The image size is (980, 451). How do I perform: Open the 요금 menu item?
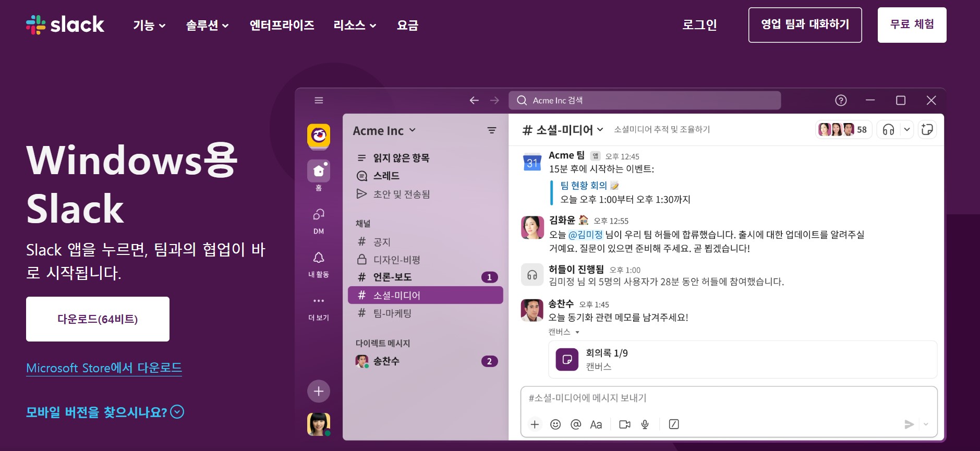pyautogui.click(x=407, y=25)
